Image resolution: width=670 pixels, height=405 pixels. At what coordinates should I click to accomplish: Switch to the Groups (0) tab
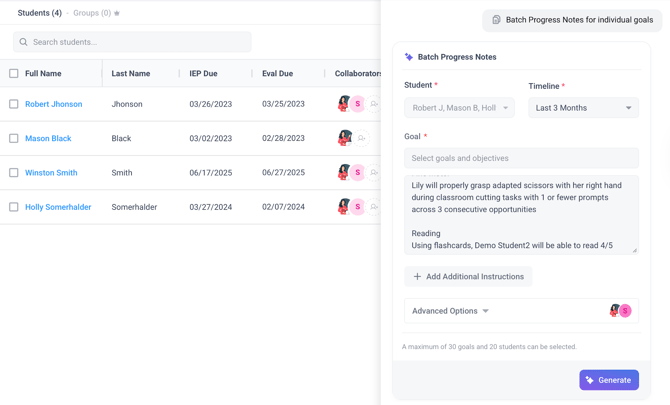tap(92, 13)
